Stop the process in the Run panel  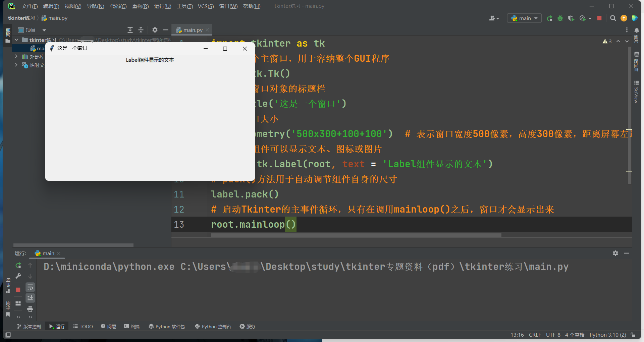click(x=18, y=290)
